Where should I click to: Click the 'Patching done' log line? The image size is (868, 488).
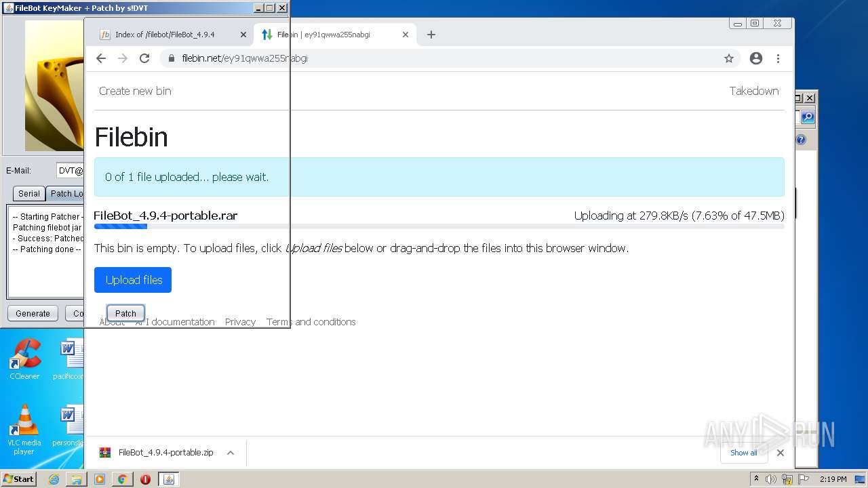click(47, 249)
